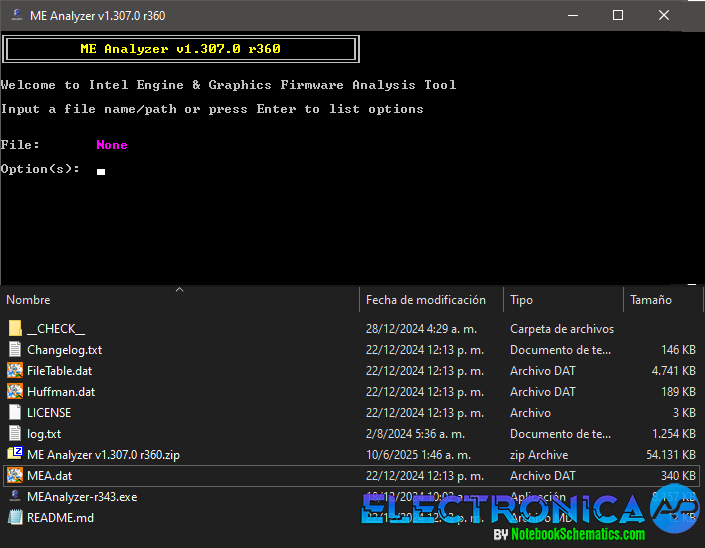Click the 54.131 KB size cell
Screen dimensions: 705x548
[671, 455]
